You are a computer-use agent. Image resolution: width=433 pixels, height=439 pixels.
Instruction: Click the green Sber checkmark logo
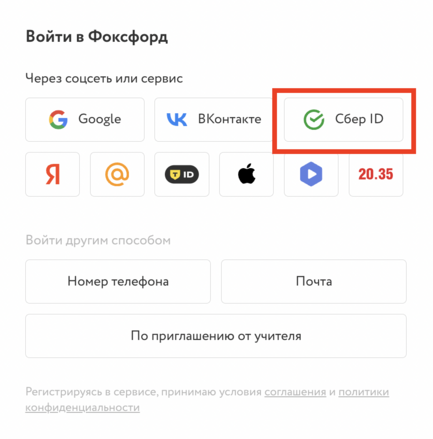pos(314,119)
